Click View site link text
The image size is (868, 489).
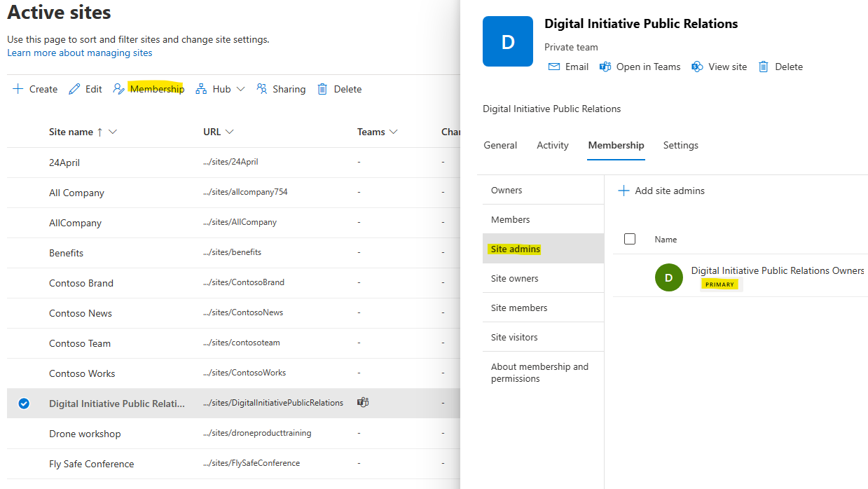pos(727,67)
